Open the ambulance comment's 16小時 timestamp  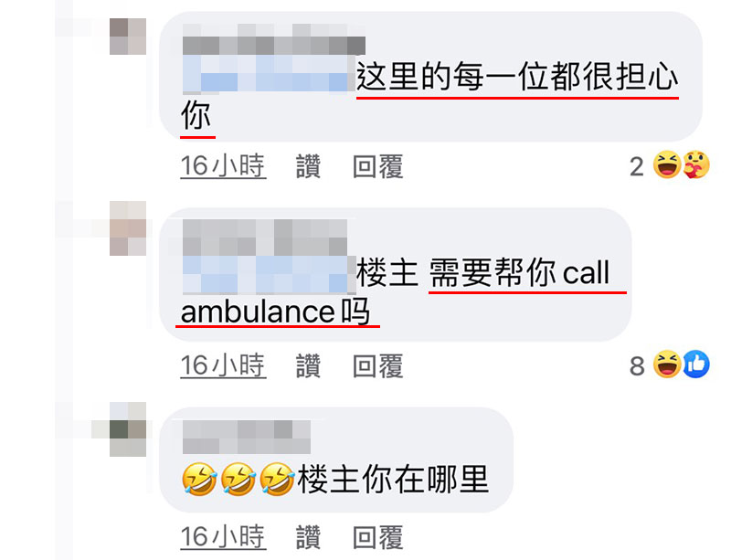pyautogui.click(x=223, y=366)
